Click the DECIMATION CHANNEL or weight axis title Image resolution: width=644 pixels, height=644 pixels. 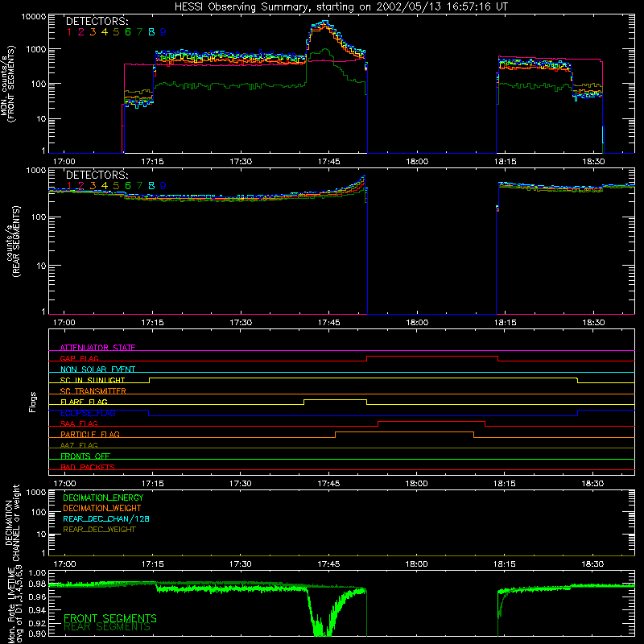(x=12, y=522)
